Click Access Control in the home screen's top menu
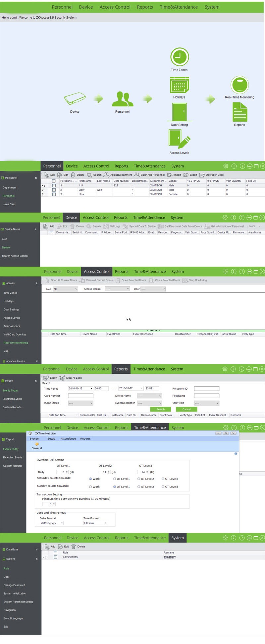Viewport: 265px width, 644px height. 115,7
